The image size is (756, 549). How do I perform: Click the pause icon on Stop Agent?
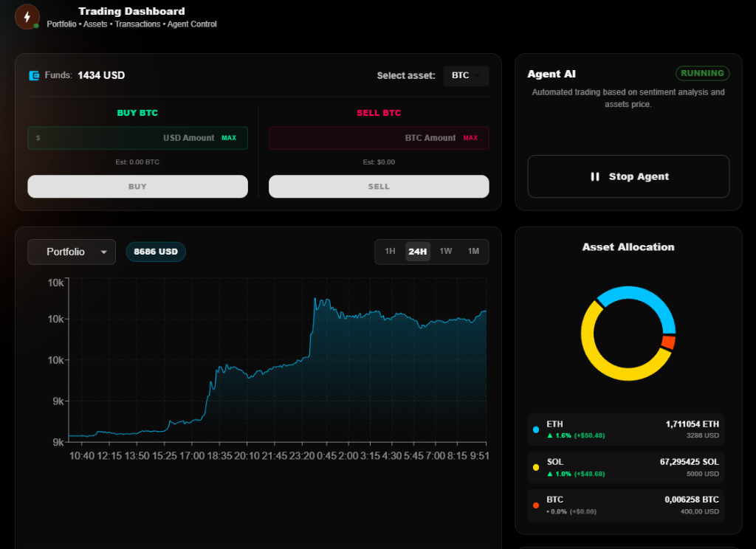(x=595, y=176)
